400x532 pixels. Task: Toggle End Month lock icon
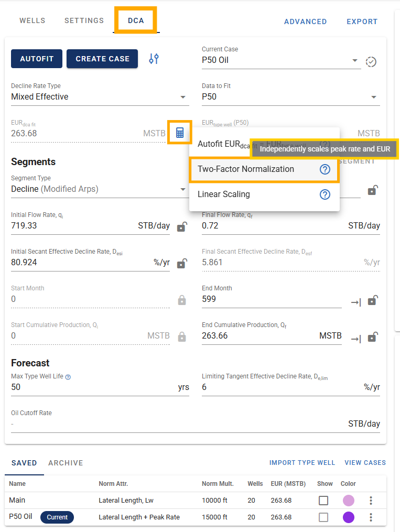[x=373, y=300]
